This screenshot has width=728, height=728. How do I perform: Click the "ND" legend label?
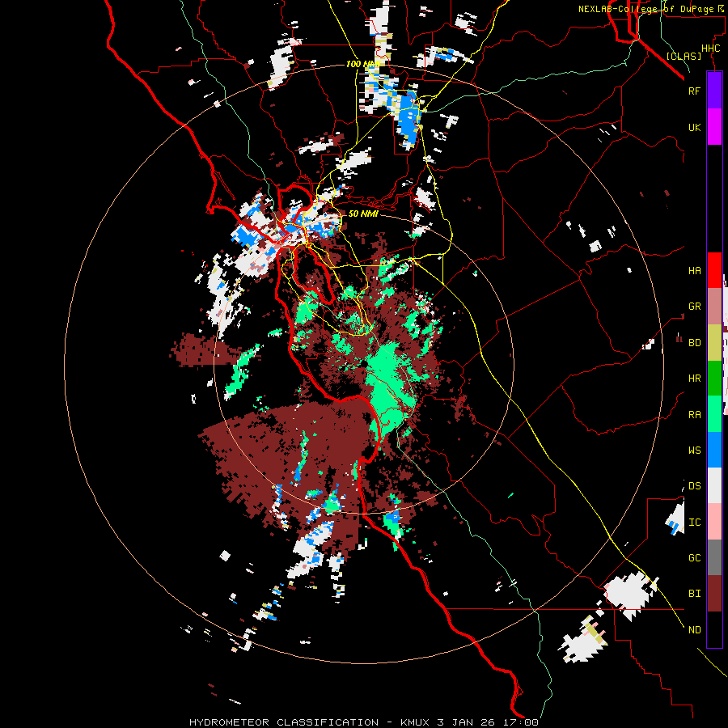pyautogui.click(x=694, y=630)
